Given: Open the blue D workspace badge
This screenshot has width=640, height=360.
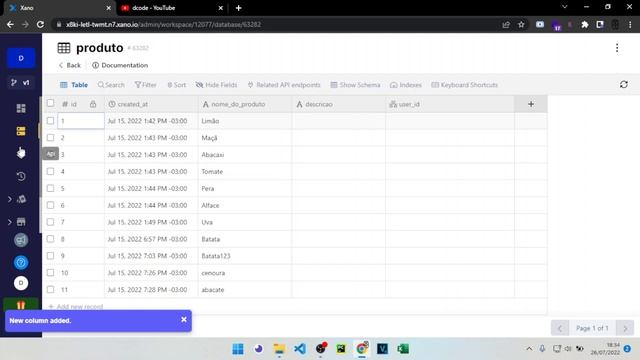Looking at the screenshot, I should tap(21, 58).
